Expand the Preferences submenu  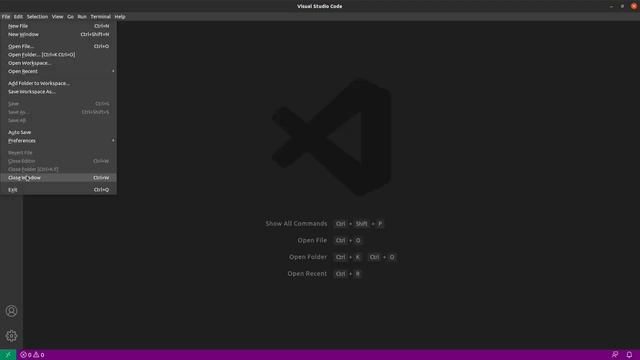tap(58, 140)
